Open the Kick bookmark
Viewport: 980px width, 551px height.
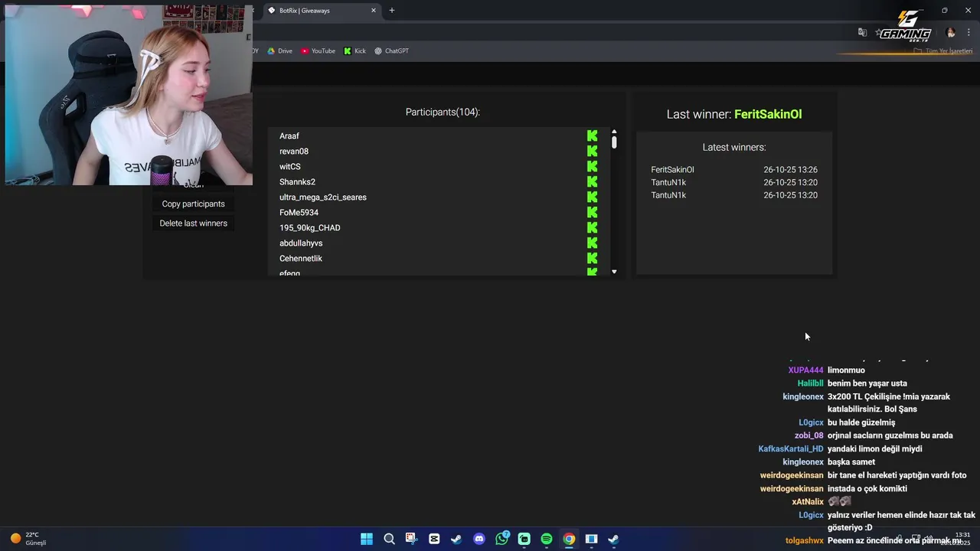click(354, 51)
